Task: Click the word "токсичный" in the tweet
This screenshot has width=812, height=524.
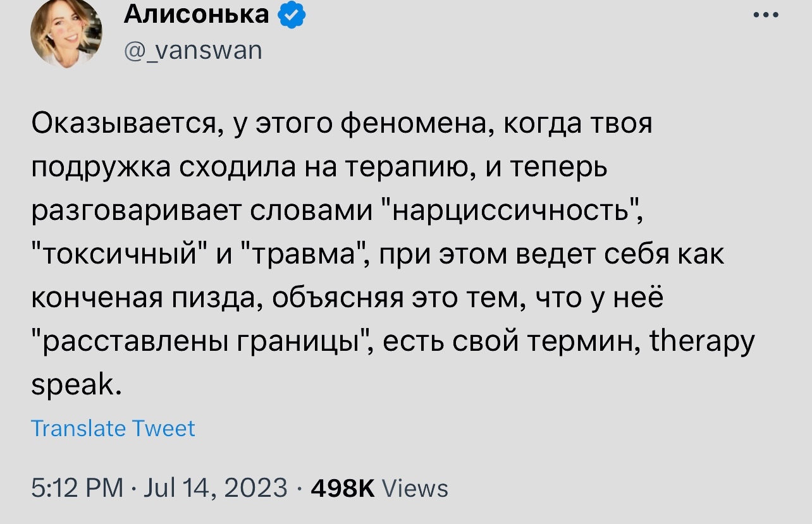Action: [x=118, y=254]
